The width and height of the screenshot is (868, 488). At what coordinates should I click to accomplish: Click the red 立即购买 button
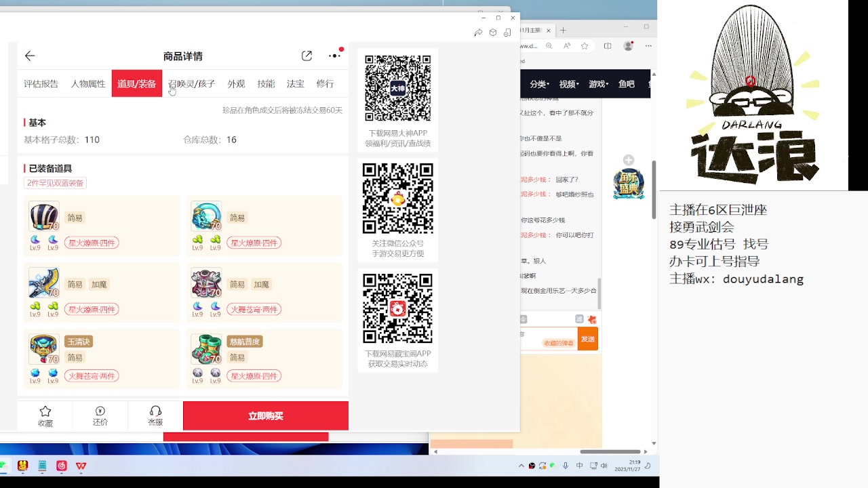click(266, 415)
